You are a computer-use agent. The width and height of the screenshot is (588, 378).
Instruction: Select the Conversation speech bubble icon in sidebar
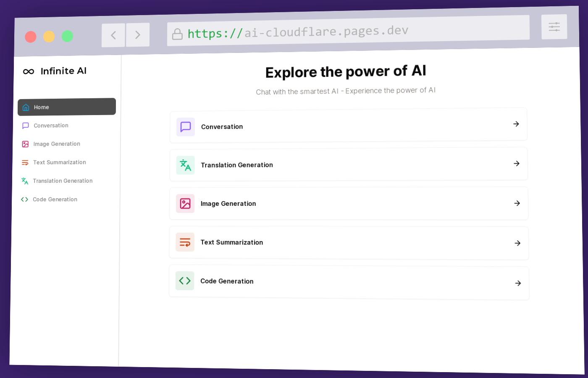25,125
